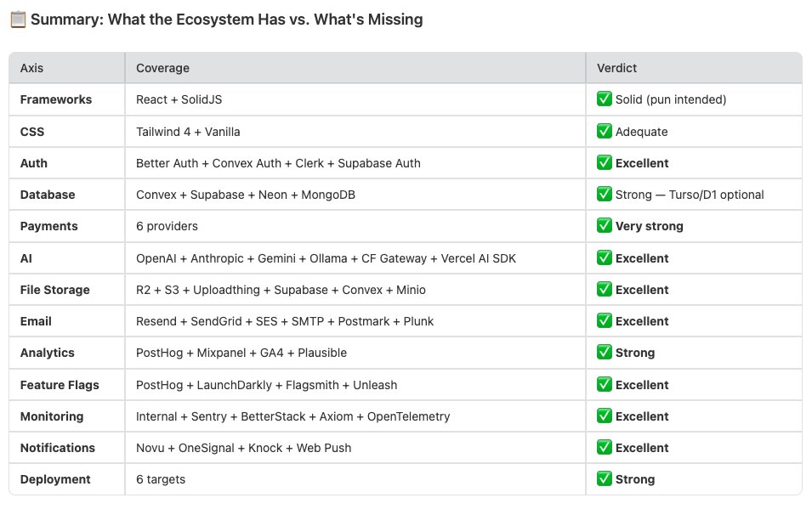
Task: Click the Analytics axis cell
Action: (x=67, y=353)
